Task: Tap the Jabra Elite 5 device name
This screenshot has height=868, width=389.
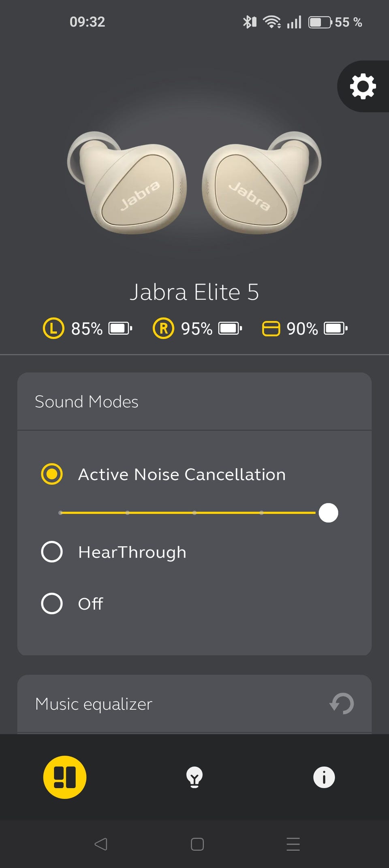Action: coord(194,292)
